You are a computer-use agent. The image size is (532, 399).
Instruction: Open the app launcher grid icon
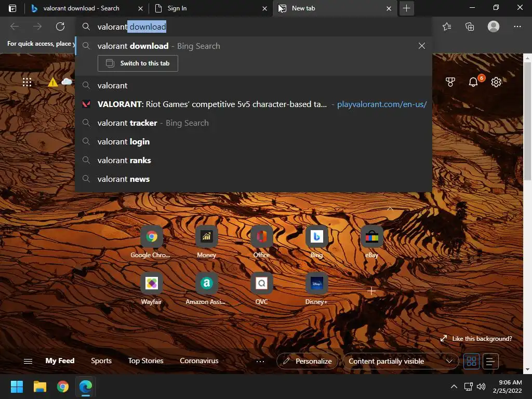[27, 82]
